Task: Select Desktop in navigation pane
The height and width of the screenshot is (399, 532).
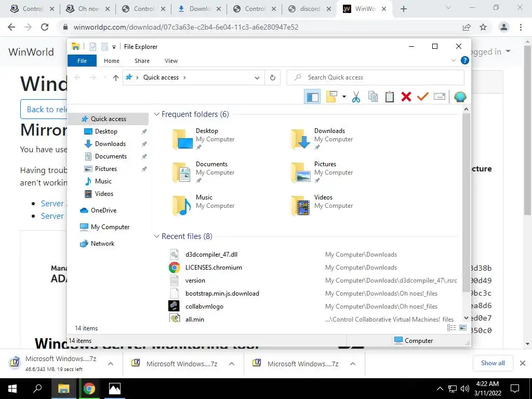Action: pyautogui.click(x=106, y=131)
